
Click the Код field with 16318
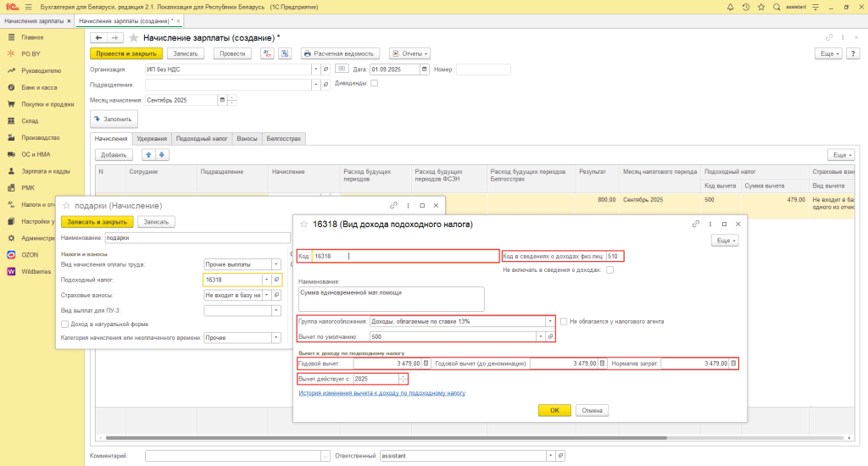tap(406, 256)
